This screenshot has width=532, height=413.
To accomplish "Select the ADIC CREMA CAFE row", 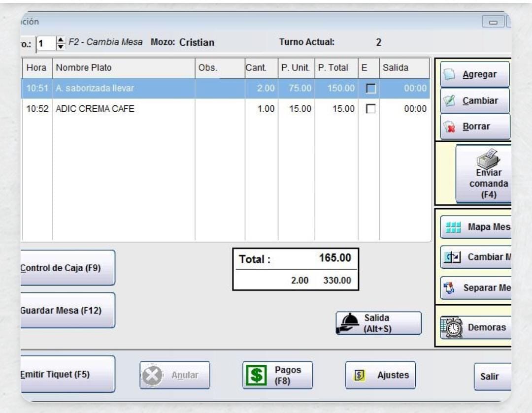I will coord(123,109).
